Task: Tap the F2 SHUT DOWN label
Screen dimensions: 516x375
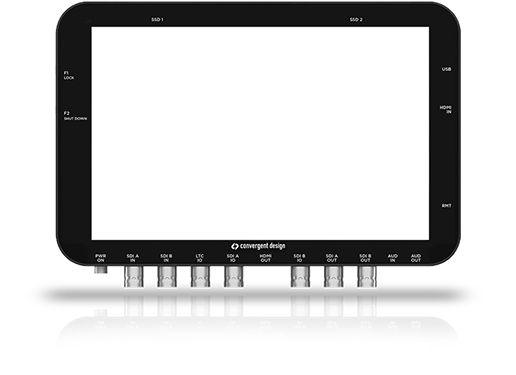Action: click(75, 116)
